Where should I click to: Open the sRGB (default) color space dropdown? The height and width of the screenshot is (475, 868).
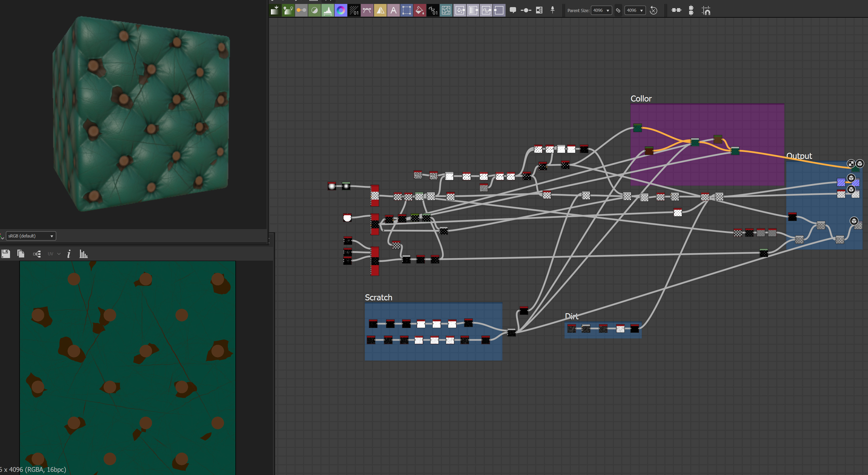pos(31,236)
